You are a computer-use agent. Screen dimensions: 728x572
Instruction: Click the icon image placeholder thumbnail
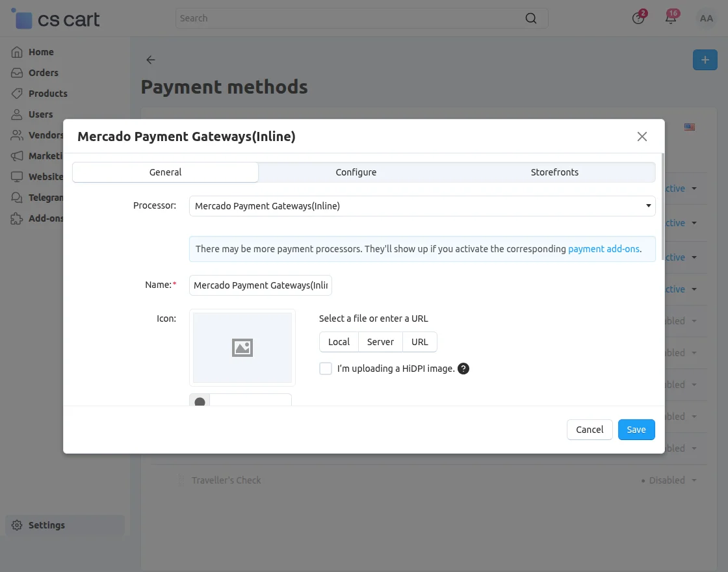coord(242,348)
